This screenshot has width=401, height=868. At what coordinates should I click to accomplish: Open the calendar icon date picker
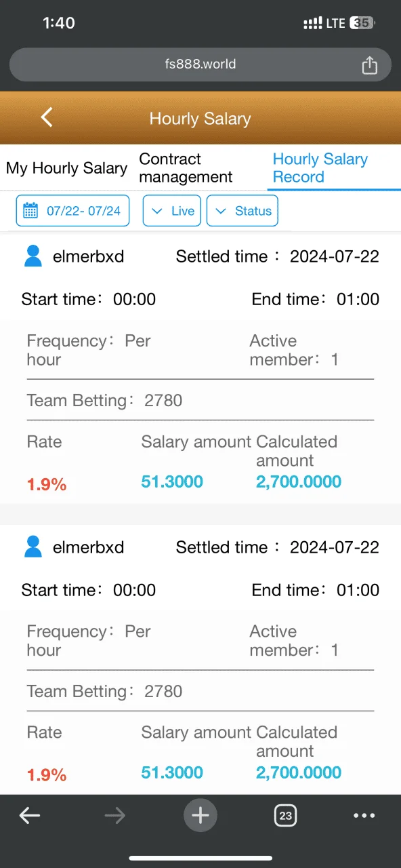(30, 211)
